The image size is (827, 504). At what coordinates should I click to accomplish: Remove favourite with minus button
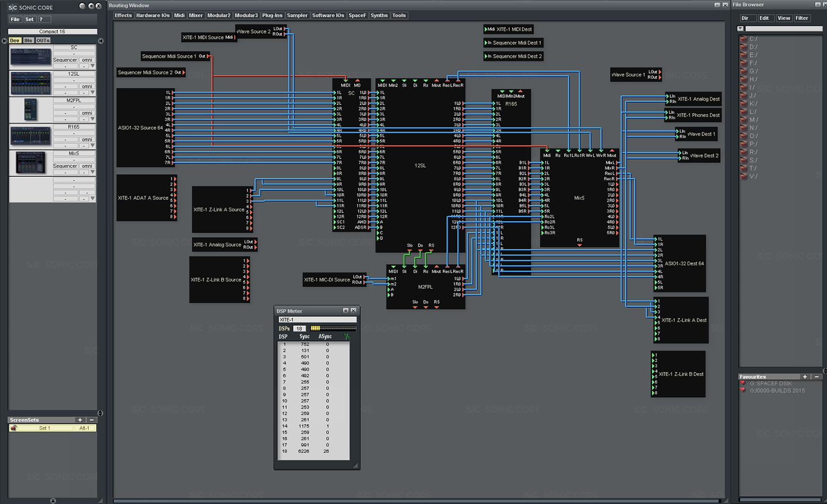click(816, 377)
